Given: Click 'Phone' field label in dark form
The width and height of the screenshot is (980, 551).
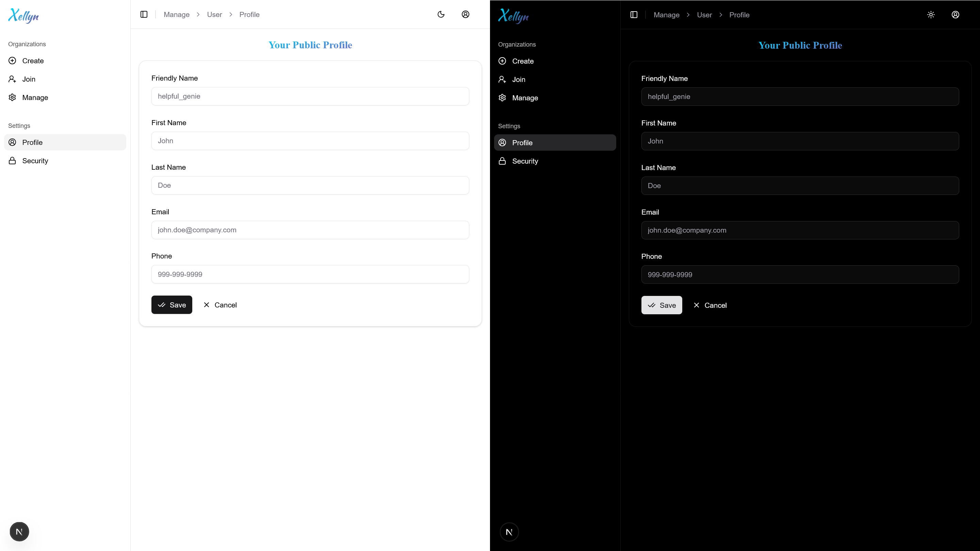Looking at the screenshot, I should pos(652,256).
